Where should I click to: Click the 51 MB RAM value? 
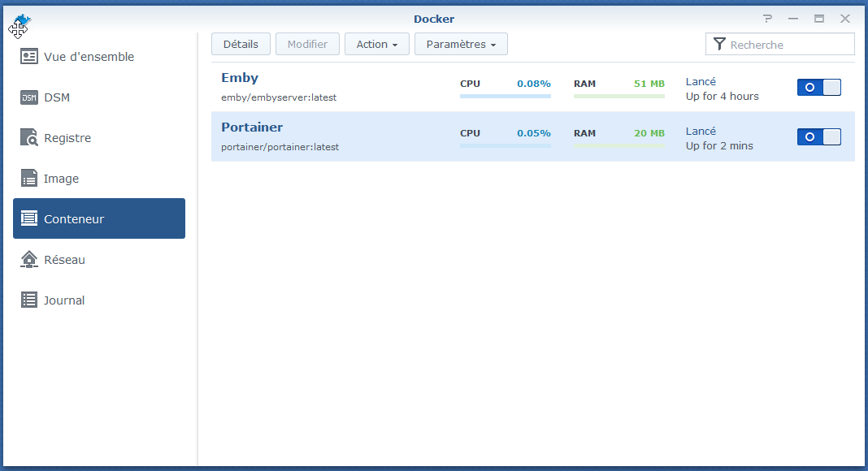pyautogui.click(x=649, y=84)
